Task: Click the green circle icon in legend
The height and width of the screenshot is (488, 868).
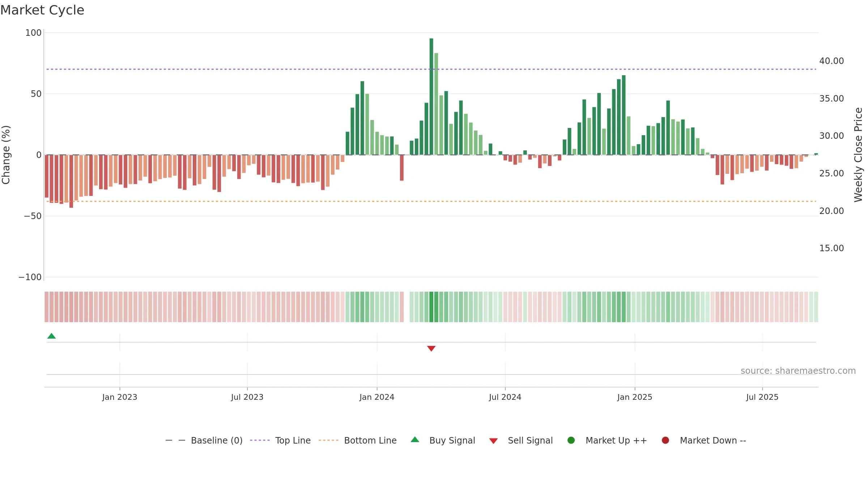Action: pos(571,440)
